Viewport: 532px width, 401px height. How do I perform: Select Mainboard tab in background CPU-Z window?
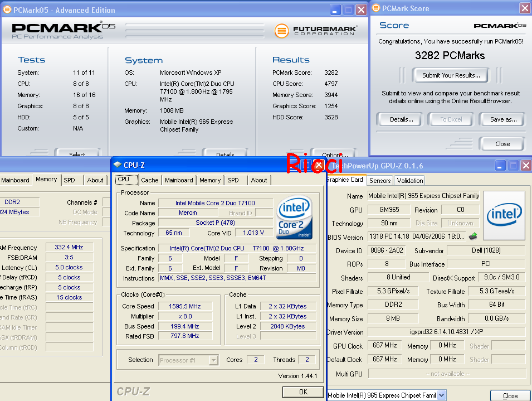point(15,180)
